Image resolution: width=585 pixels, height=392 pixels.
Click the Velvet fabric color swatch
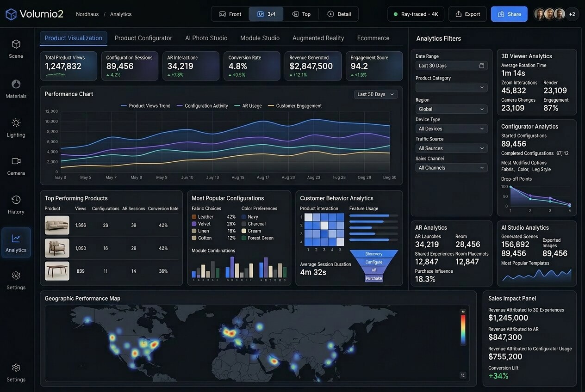[x=194, y=224]
